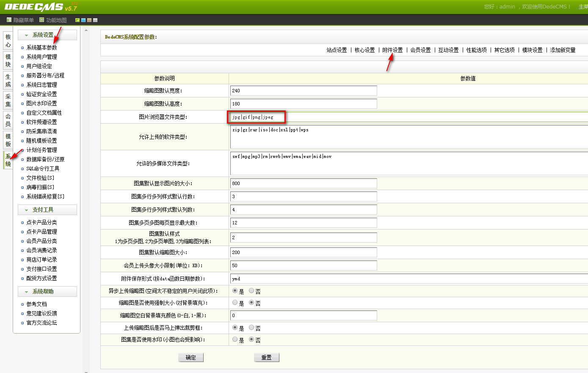Image resolution: width=588 pixels, height=373 pixels.
Task: Switch to the 会员 side tab
Action: tap(8, 120)
